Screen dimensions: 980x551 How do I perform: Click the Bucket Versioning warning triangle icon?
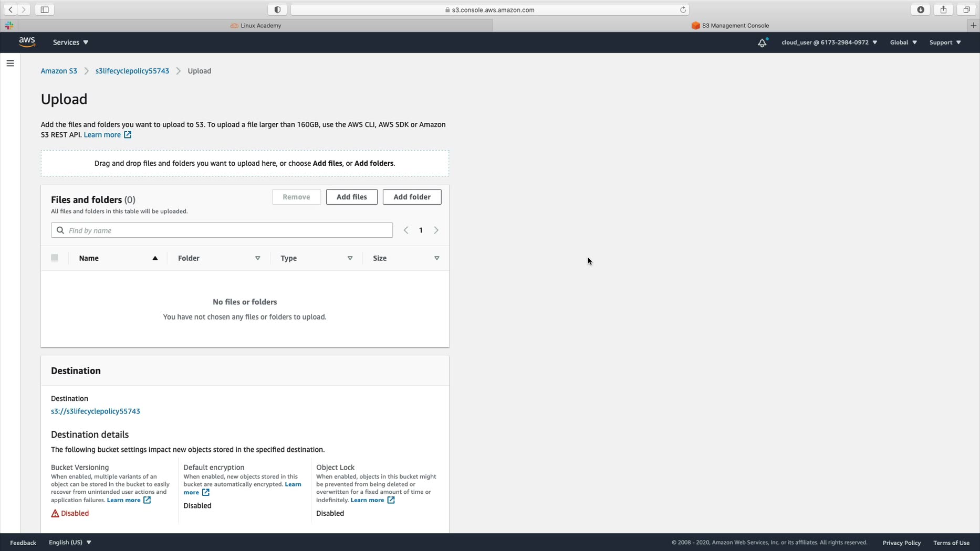tap(55, 514)
